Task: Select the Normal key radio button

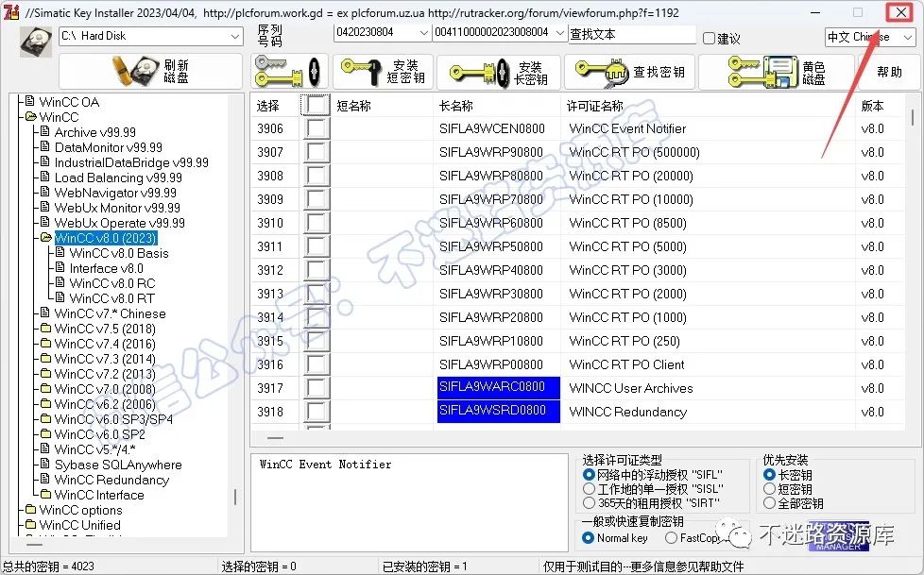Action: (588, 538)
